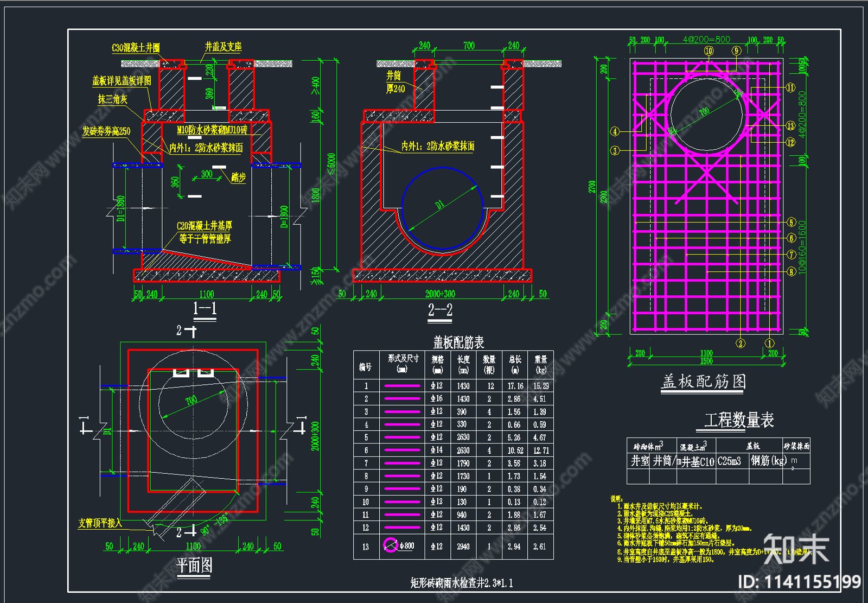Click the '盖板配筋表' table title
This screenshot has width=868, height=603.
click(458, 342)
